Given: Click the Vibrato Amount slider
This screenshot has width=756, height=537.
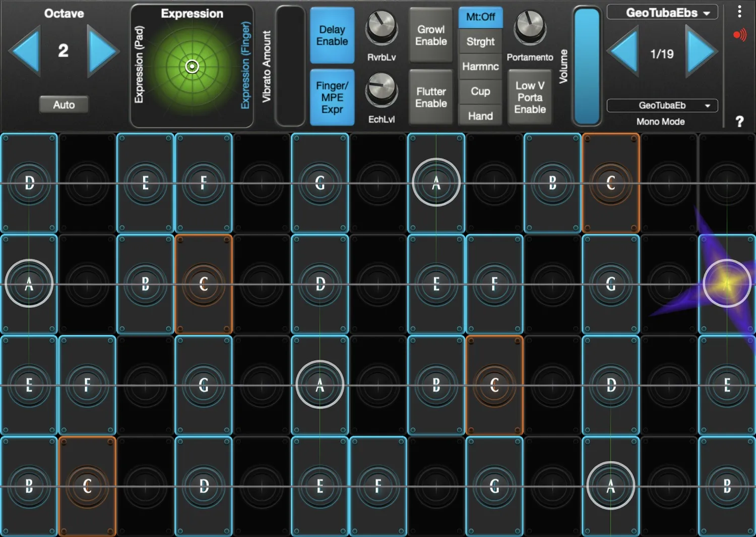Looking at the screenshot, I should pos(290,66).
